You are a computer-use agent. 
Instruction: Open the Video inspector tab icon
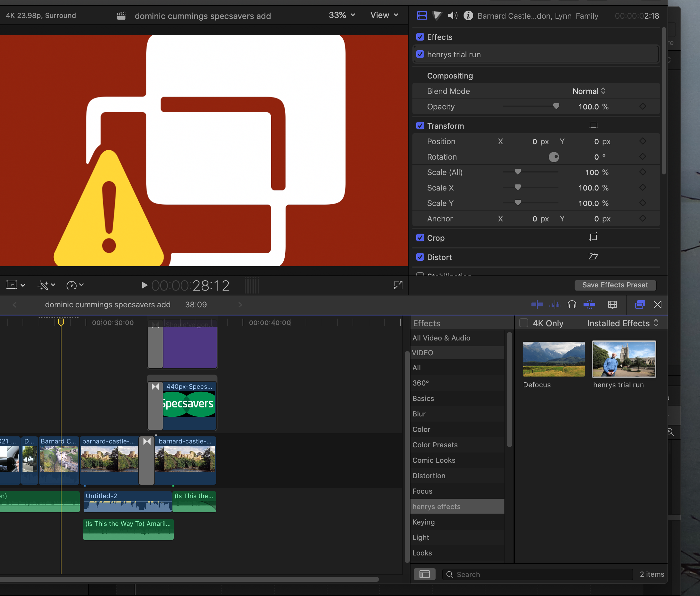coord(422,15)
